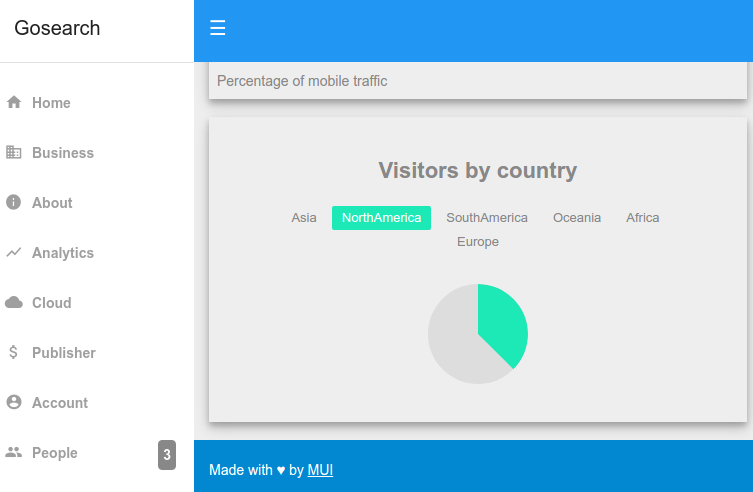Click the About info icon
Viewport: 753px width, 492px height.
pos(13,202)
